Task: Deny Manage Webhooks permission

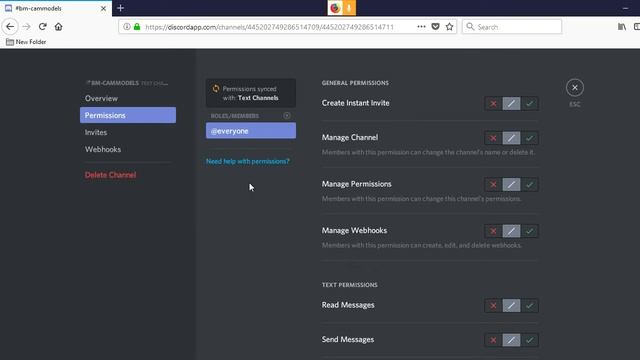Action: tap(493, 231)
